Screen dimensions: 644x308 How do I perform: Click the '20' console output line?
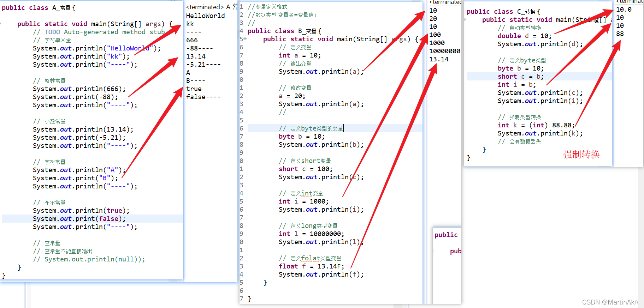point(433,19)
